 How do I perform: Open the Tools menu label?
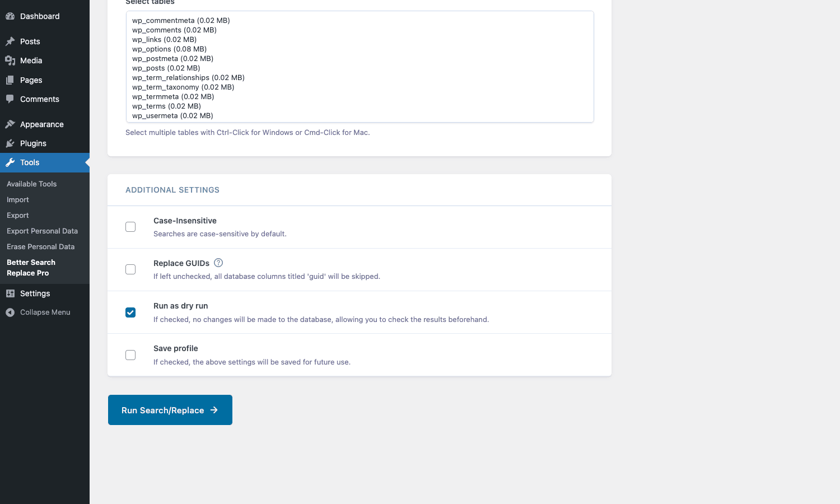tap(30, 162)
